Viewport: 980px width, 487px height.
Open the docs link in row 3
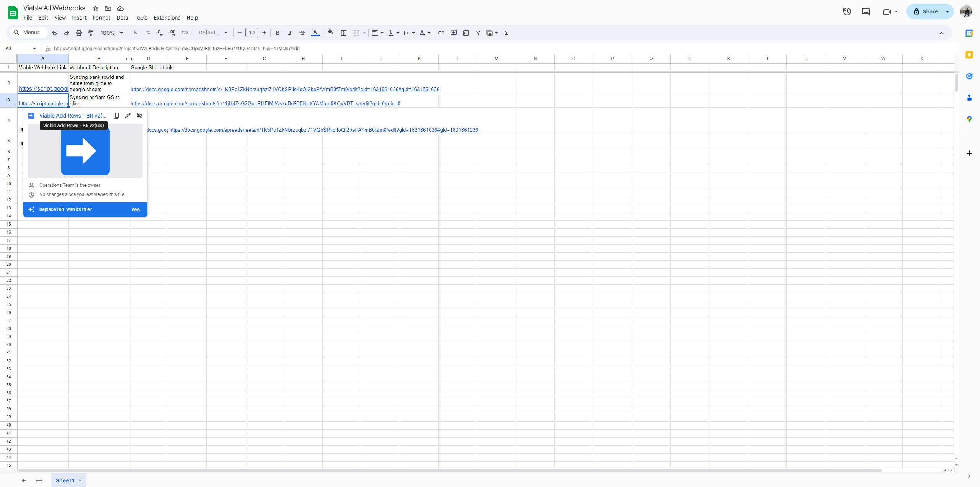265,104
